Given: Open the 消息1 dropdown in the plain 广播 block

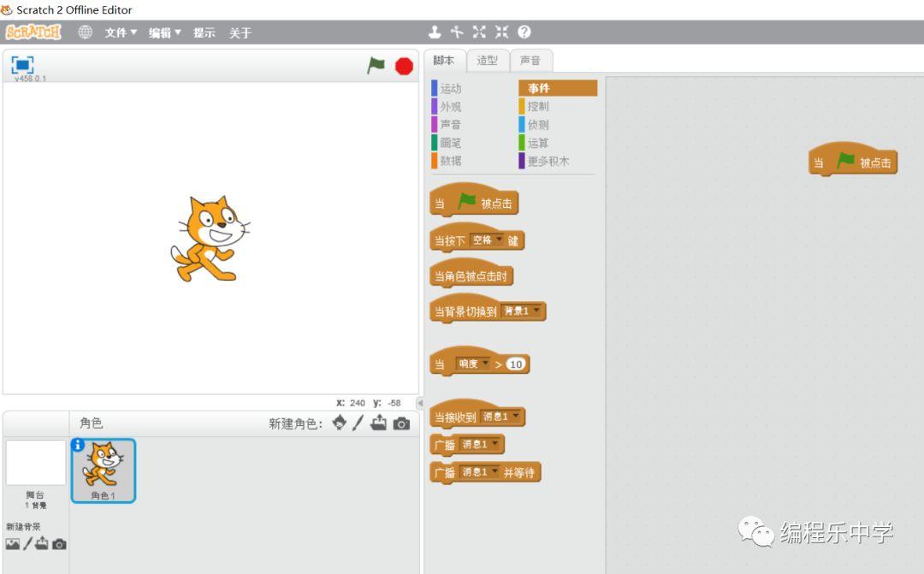Looking at the screenshot, I should (480, 444).
